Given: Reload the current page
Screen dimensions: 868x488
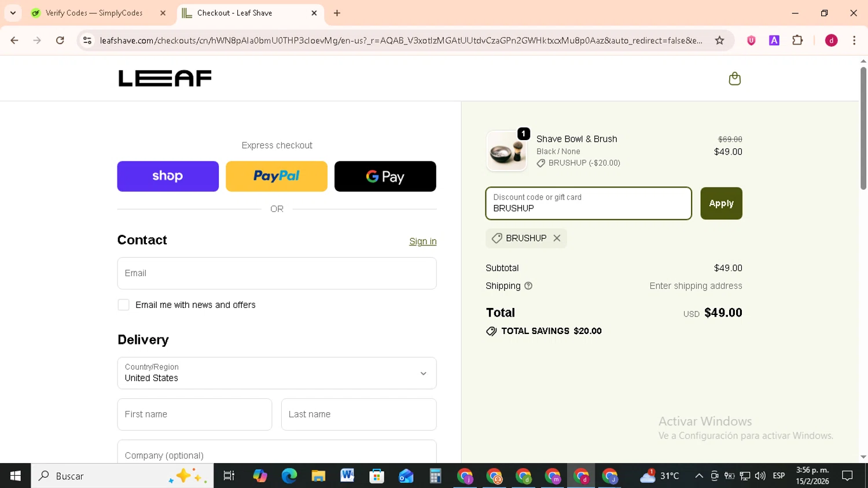Looking at the screenshot, I should point(60,41).
